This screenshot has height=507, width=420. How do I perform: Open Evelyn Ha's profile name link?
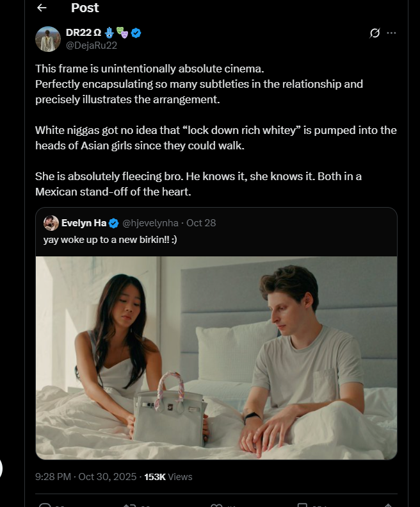click(x=84, y=223)
